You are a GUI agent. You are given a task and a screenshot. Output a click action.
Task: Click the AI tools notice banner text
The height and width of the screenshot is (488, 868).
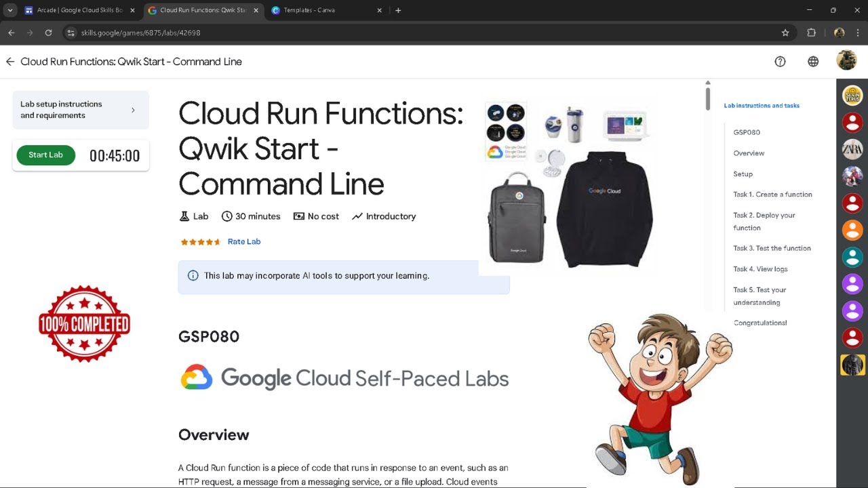tap(317, 276)
